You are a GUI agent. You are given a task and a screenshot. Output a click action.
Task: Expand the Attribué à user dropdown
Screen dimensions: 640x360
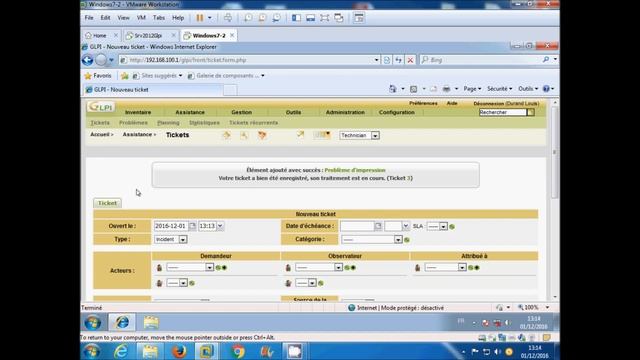(462, 267)
